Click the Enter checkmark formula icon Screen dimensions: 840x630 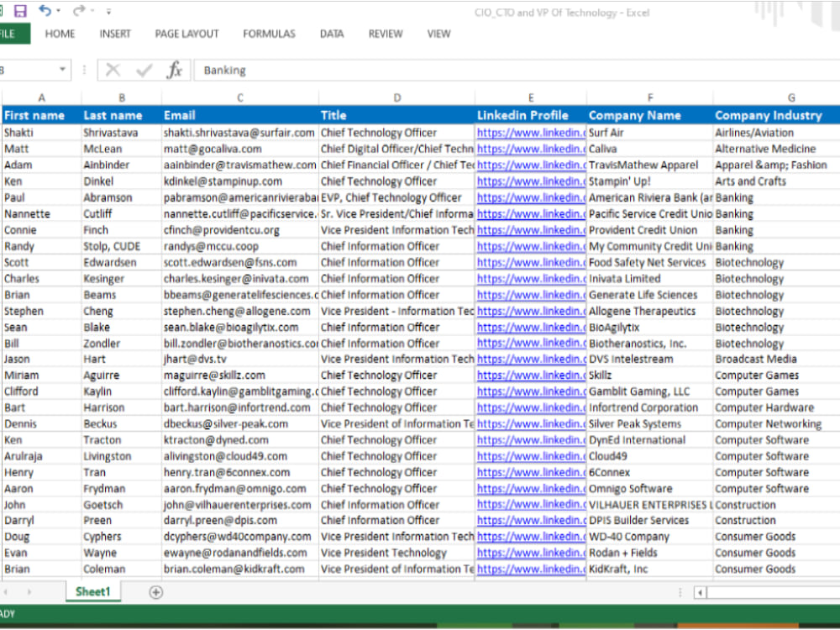tap(144, 70)
